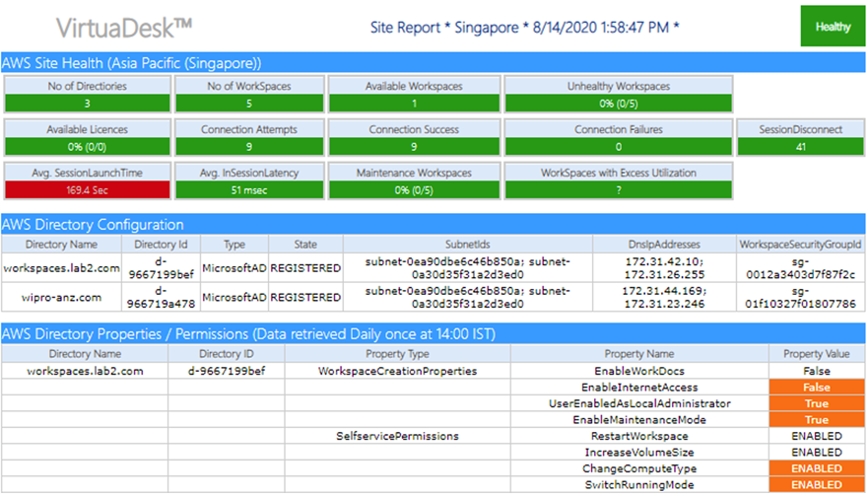Click the Property Type column header

[x=397, y=353]
